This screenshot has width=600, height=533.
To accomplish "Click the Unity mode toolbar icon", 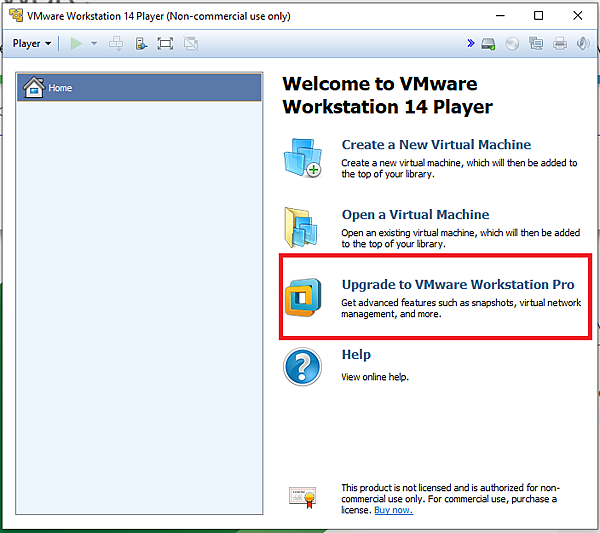I will (x=191, y=44).
